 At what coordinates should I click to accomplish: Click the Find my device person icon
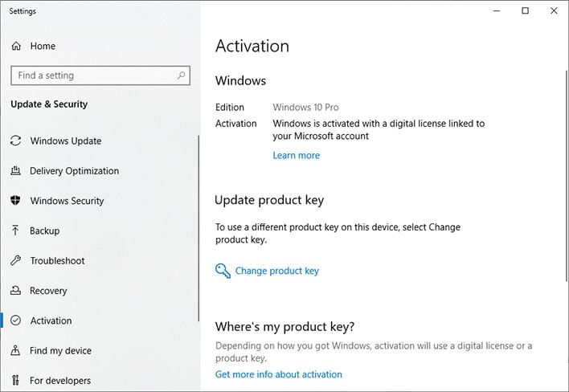coord(15,350)
